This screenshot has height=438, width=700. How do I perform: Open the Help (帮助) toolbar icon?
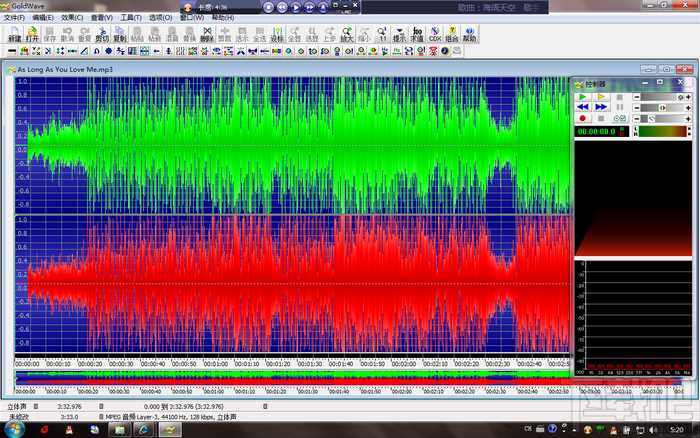click(469, 34)
